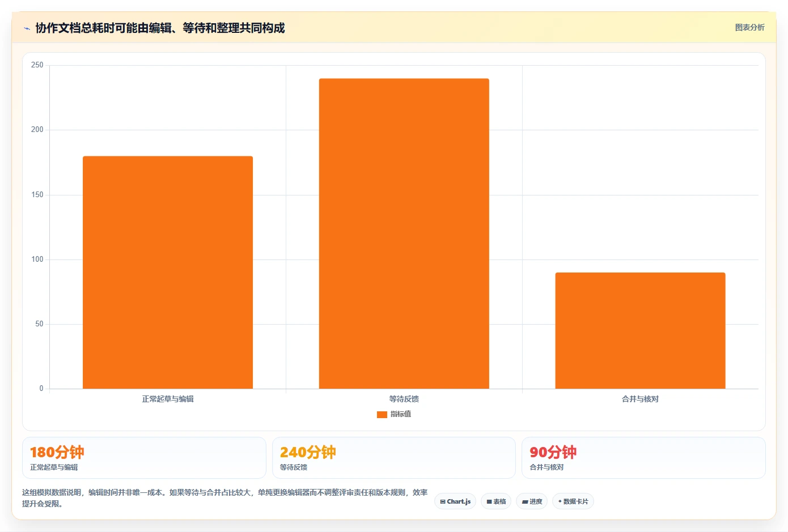Select the Chart.js tag chip
Viewport: 788px width, 532px height.
(455, 501)
